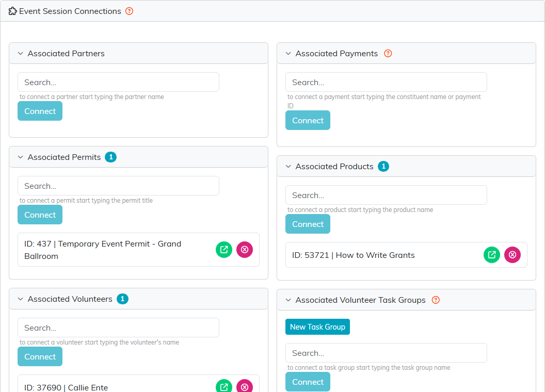
Task: Select 'ID: 37690 | Callie Ente' text
Action: coord(66,387)
